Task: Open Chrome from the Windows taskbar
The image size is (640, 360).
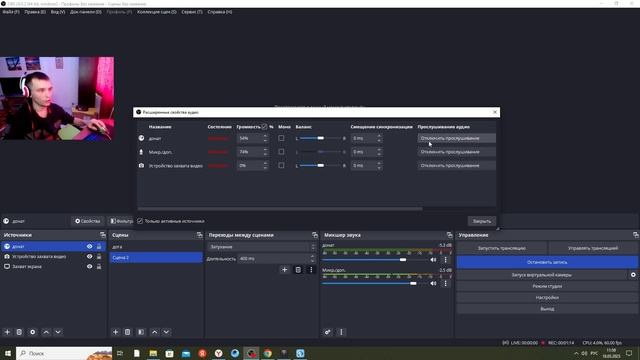Action: tap(267, 353)
